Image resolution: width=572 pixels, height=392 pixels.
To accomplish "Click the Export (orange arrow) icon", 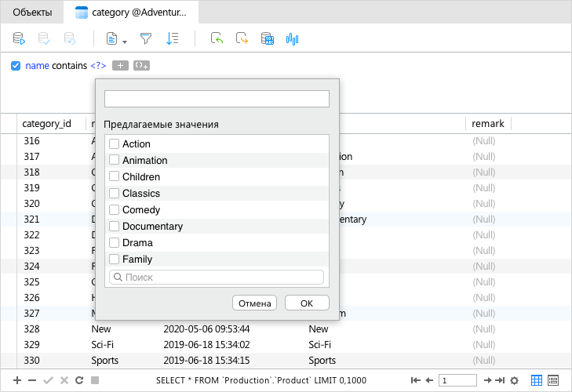I will (242, 38).
